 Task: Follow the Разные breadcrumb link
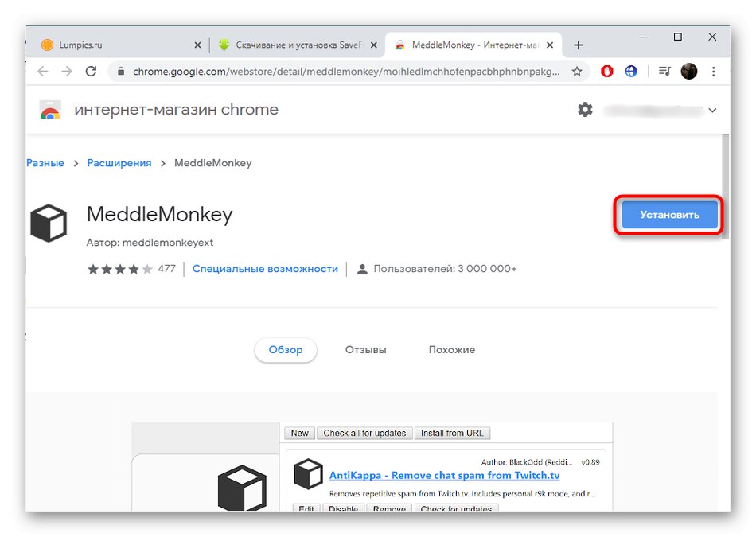pos(45,163)
